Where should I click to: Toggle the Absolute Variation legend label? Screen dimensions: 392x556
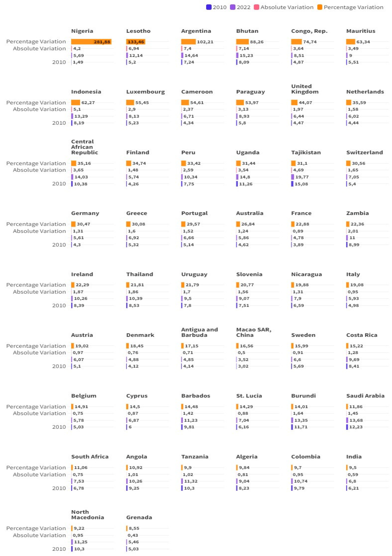[x=287, y=7]
